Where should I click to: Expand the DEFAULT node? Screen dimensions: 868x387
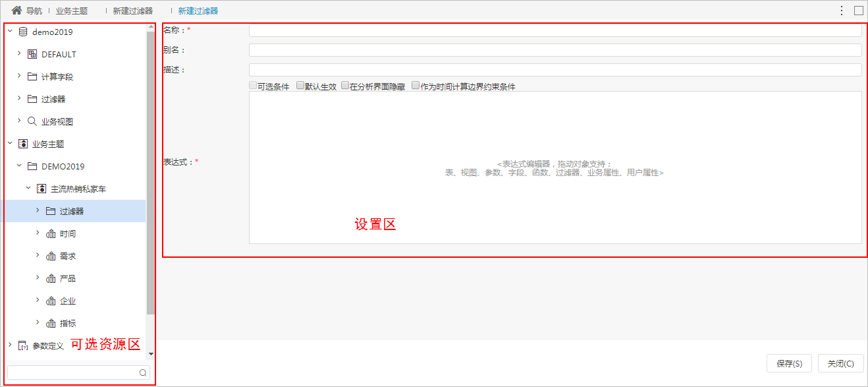pyautogui.click(x=19, y=53)
